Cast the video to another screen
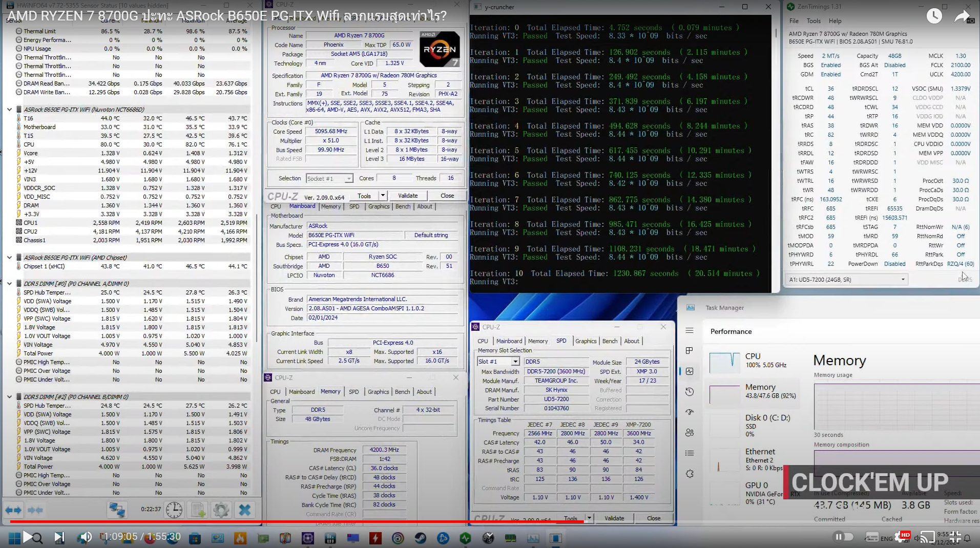Screen dimensions: 980x548 [927, 537]
